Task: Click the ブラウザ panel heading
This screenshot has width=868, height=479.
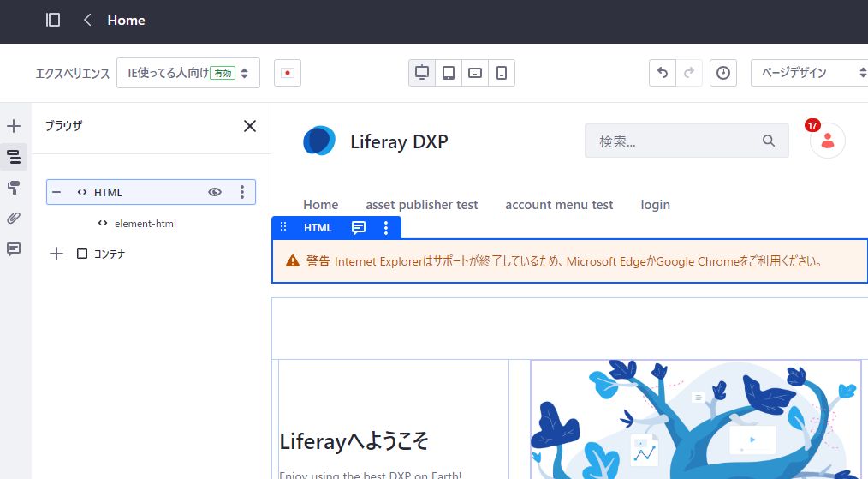Action: click(63, 126)
